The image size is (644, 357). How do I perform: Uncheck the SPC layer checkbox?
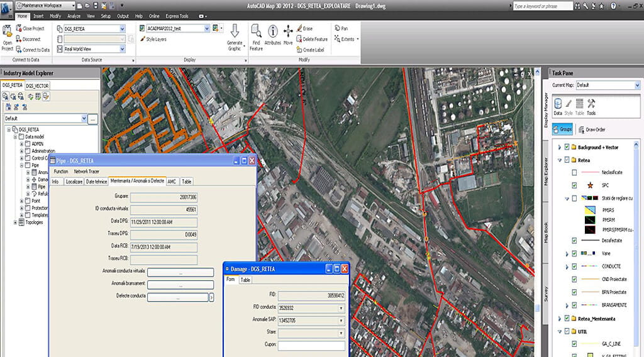(574, 186)
